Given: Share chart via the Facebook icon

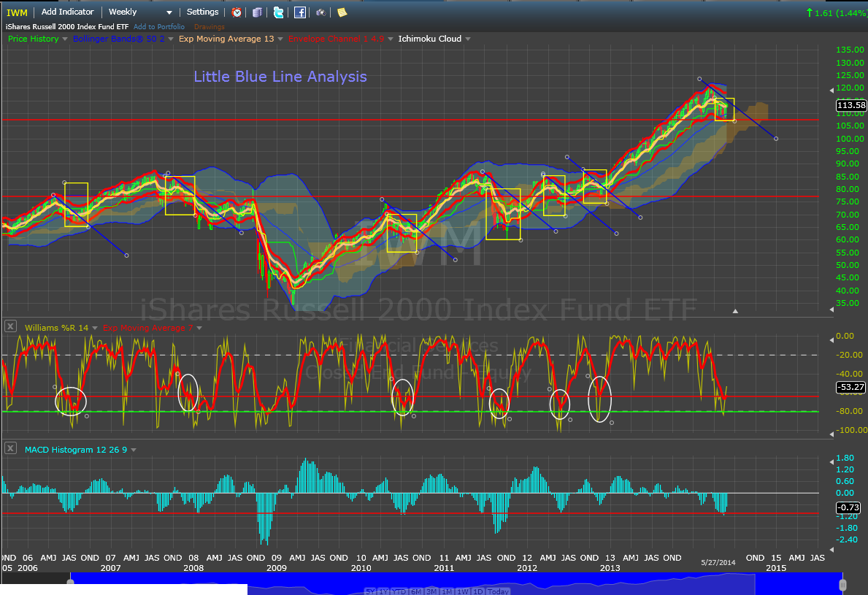Looking at the screenshot, I should tap(299, 12).
